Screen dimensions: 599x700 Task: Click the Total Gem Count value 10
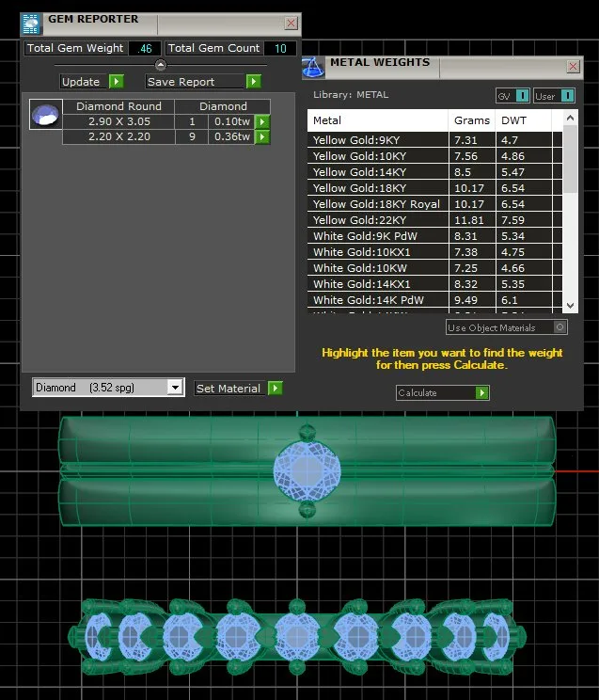pos(280,48)
